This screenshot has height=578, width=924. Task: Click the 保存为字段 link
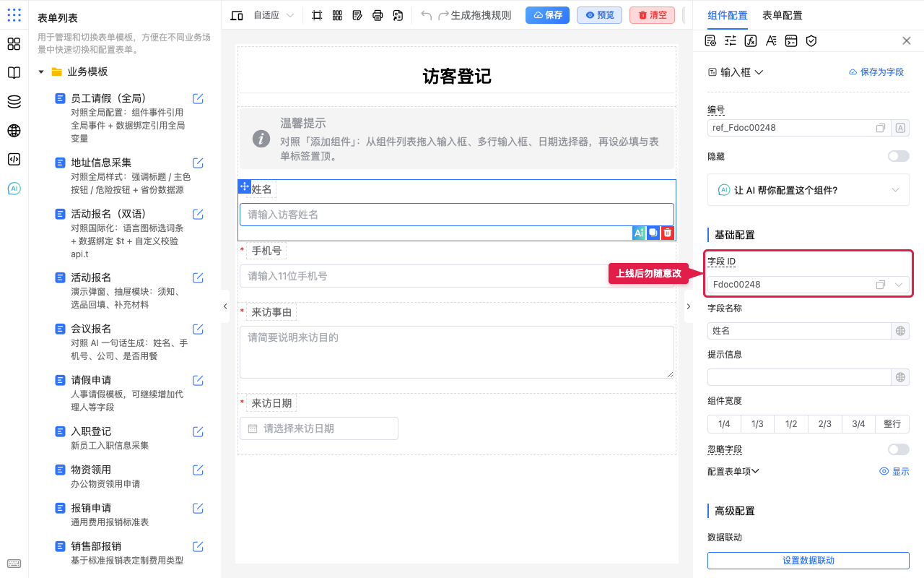pos(876,72)
